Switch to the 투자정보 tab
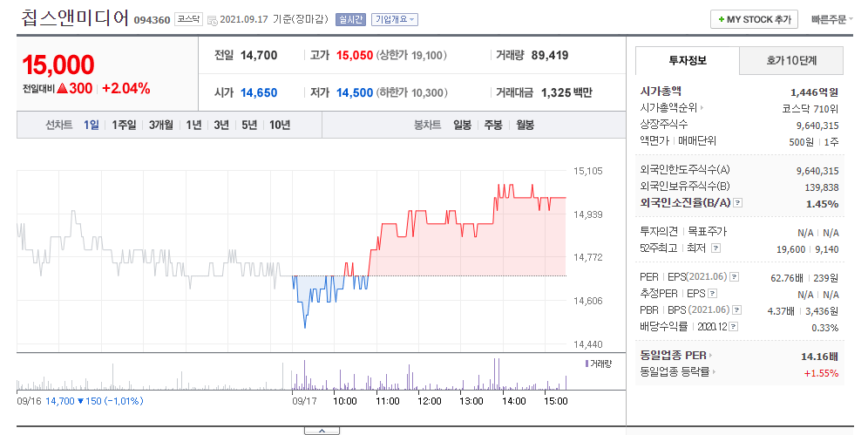The image size is (868, 435). (688, 61)
